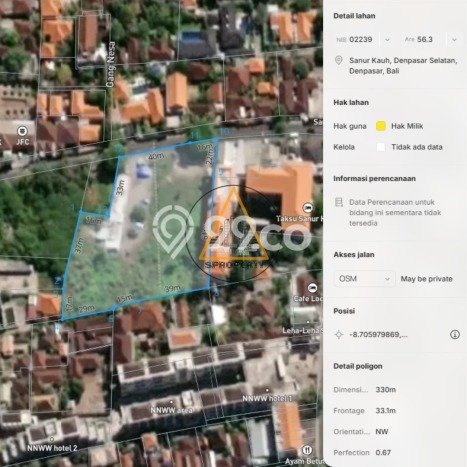Open the coordinates info icon
Viewport: 467px width, 467px height.
coord(455,334)
